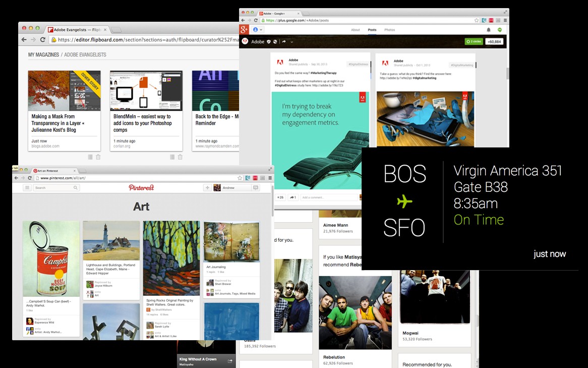
Task: Click the green 2 circles button
Action: pos(474,41)
